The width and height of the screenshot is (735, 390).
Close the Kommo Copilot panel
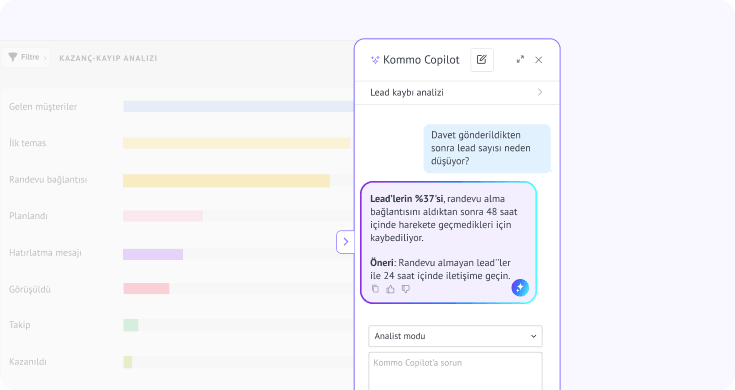[539, 60]
